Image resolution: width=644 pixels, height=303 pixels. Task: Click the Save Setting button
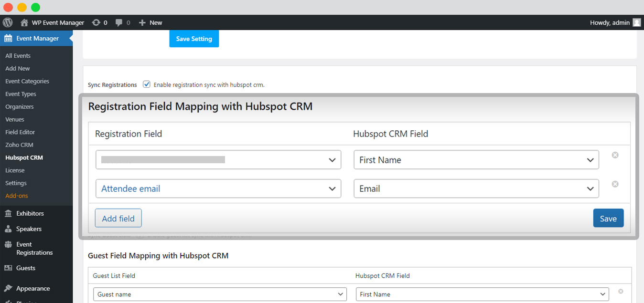[x=194, y=39]
